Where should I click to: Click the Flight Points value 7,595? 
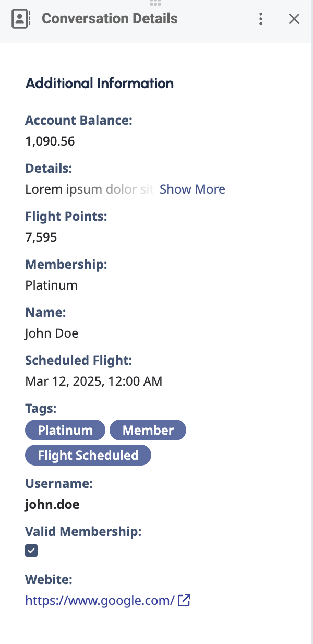pos(41,237)
